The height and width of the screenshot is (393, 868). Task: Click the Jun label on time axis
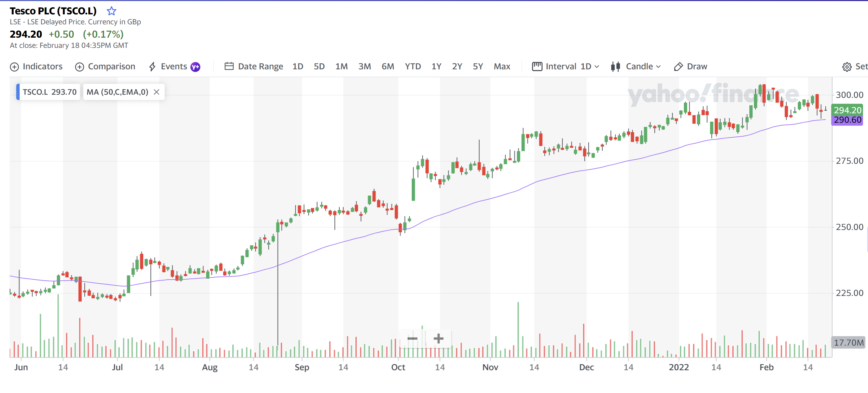point(21,367)
